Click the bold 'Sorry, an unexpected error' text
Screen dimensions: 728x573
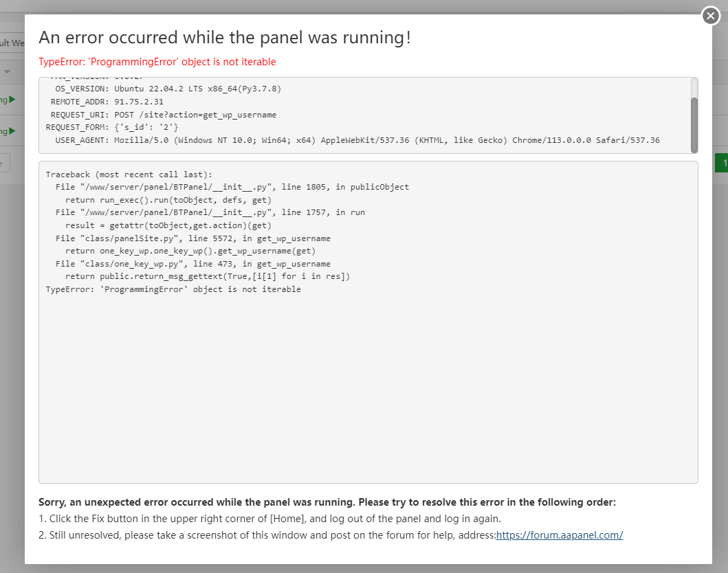pyautogui.click(x=327, y=502)
